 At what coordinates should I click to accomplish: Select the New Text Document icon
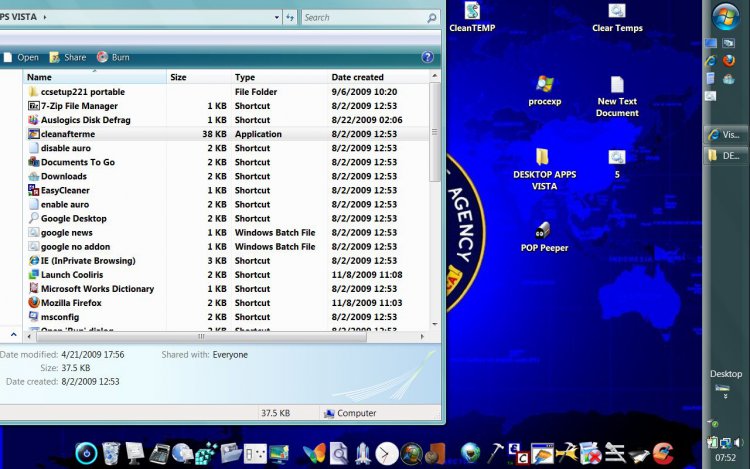tap(617, 97)
